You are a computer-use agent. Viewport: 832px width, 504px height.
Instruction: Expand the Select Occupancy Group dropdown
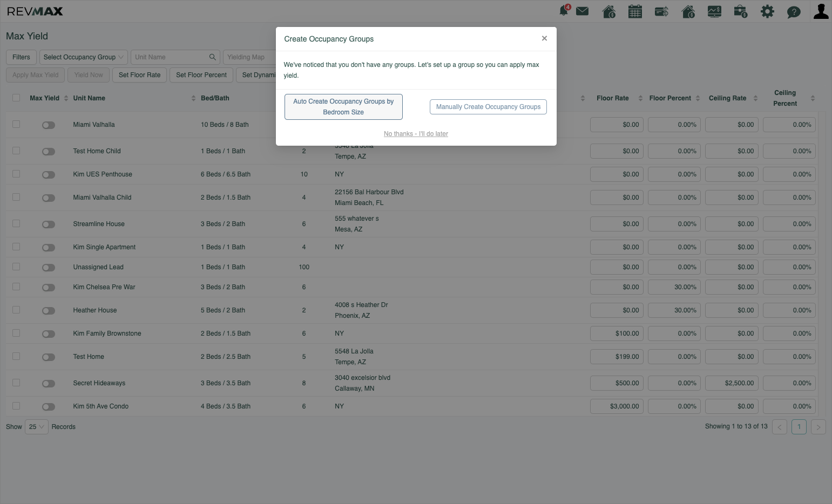point(83,57)
